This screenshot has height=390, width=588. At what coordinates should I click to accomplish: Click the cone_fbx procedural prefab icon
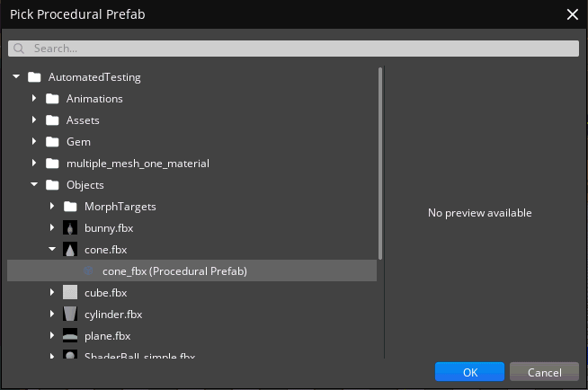pyautogui.click(x=88, y=271)
